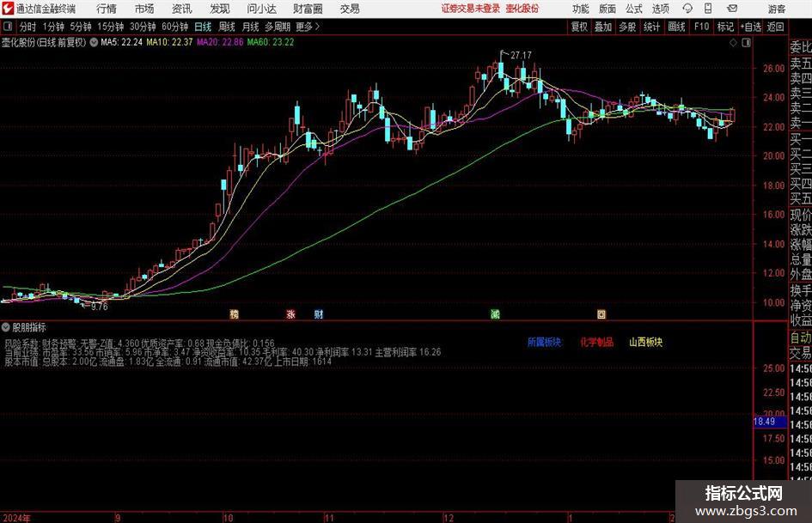Screen dimensions: 812x523
Task: Click the 回 event marker on chart
Action: [601, 313]
